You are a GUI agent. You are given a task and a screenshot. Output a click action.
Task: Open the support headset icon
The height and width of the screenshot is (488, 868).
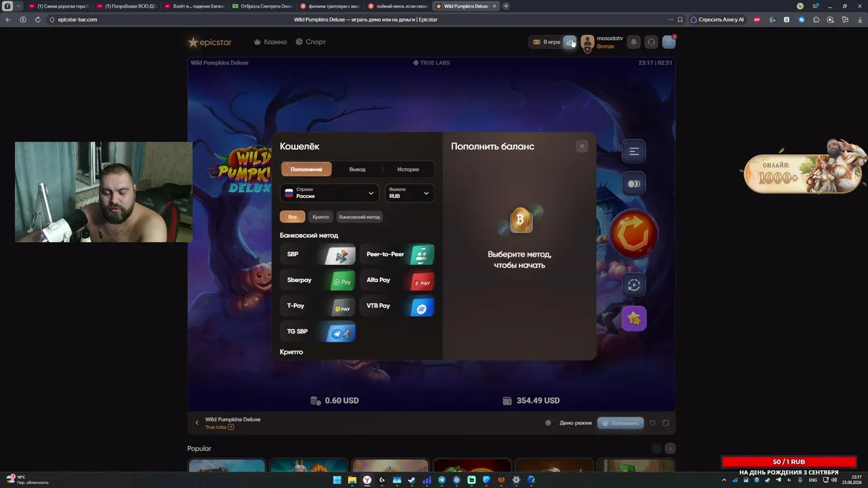click(x=651, y=42)
